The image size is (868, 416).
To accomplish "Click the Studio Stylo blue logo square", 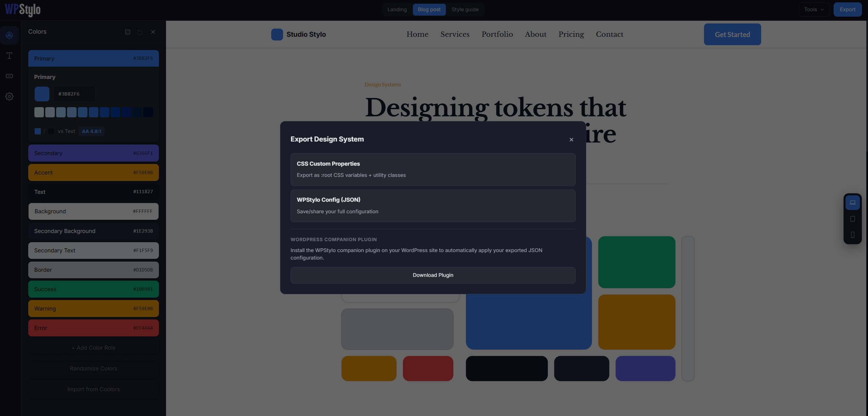I will 277,34.
